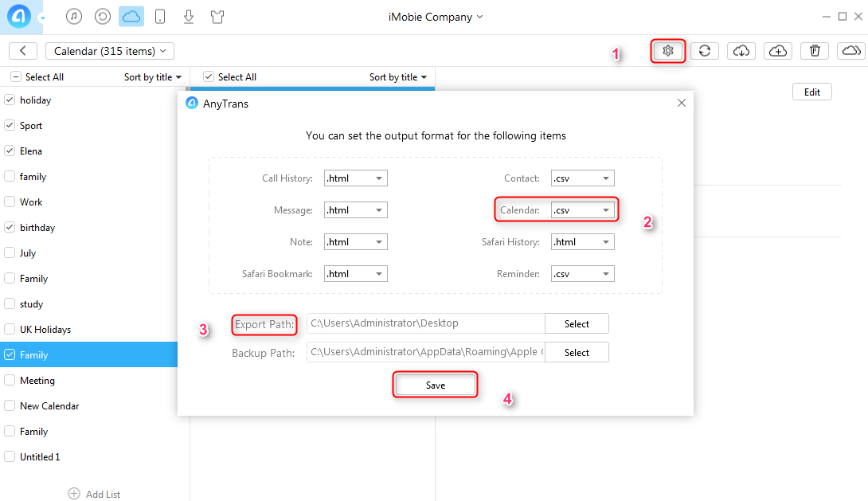Download calendar from iCloud to computer
This screenshot has width=868, height=501.
pyautogui.click(x=741, y=51)
